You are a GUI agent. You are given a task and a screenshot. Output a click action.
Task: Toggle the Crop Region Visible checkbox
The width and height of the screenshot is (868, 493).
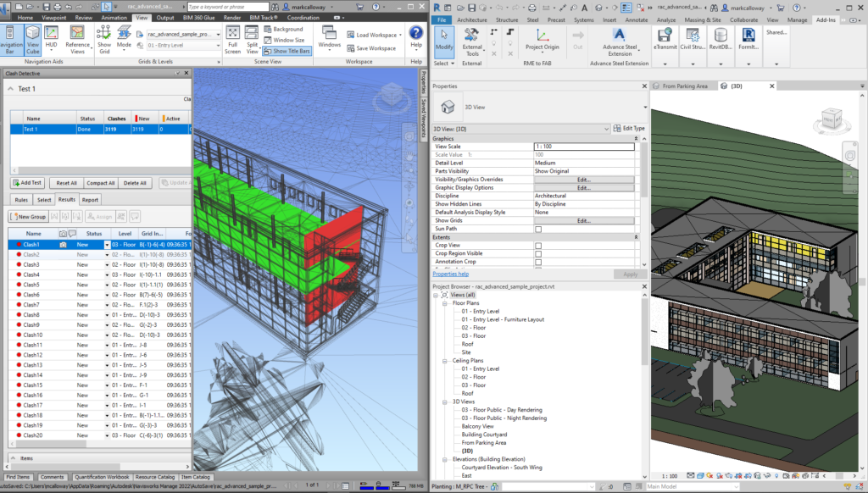(538, 254)
